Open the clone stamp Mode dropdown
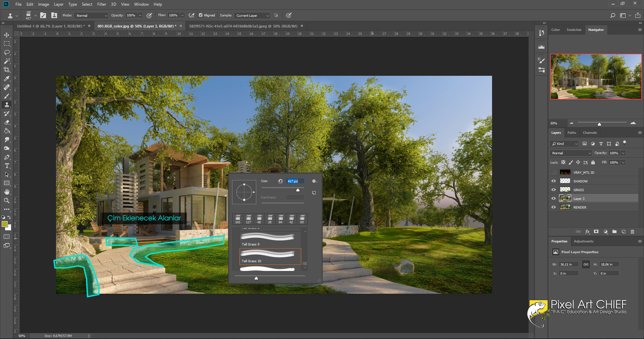Viewport: 644px width, 339px height. point(91,15)
